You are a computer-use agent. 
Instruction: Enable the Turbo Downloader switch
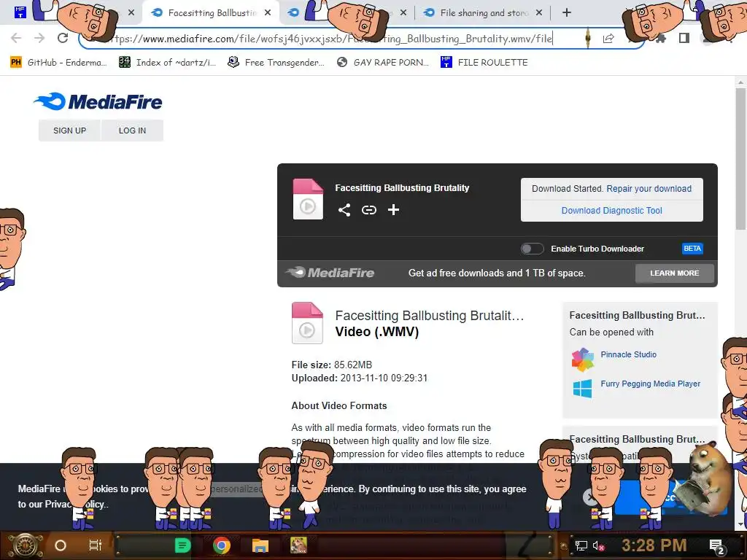(532, 249)
